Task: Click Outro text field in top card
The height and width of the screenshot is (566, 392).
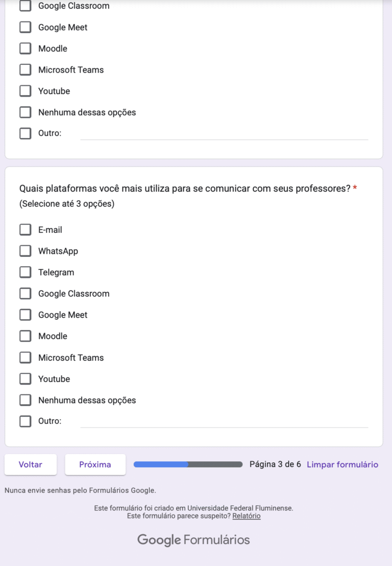Action: coord(224,133)
